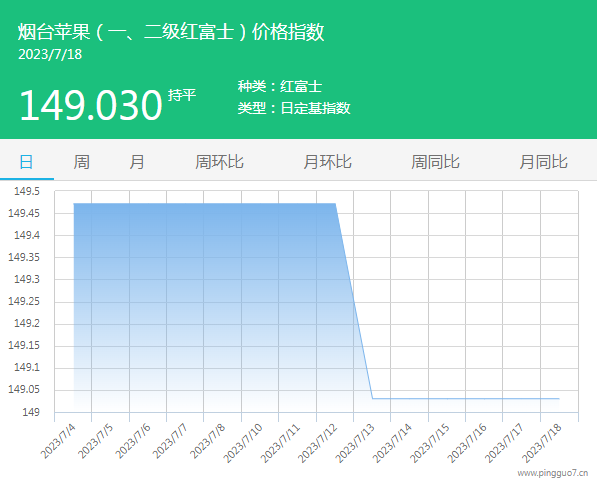
Task: Click the 持平 status label
Action: pyautogui.click(x=182, y=95)
